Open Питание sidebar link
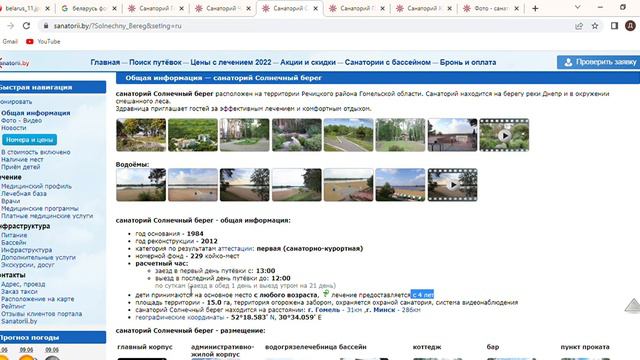640x360 pixels. point(14,235)
